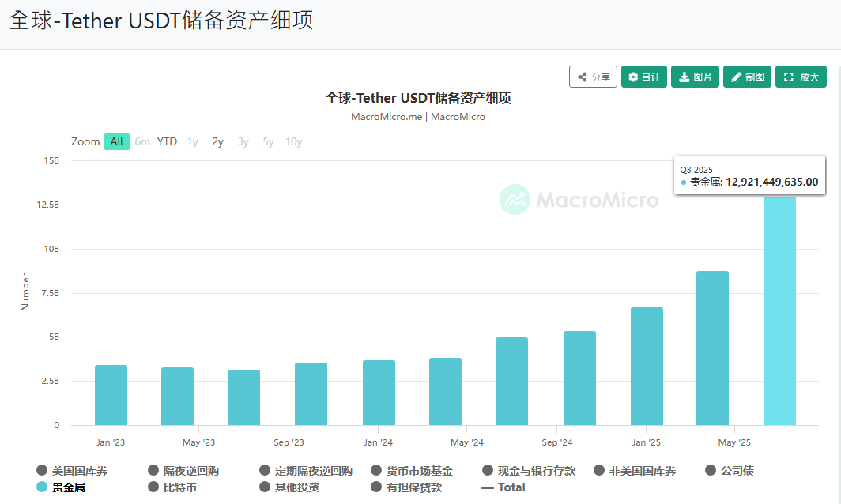Click the Jan '25 bar

(x=647, y=367)
